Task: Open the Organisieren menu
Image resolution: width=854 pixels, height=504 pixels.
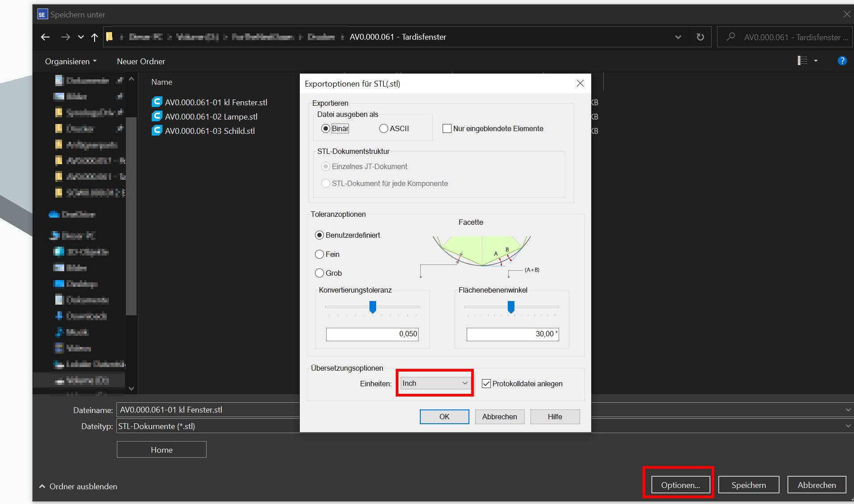Action: 70,61
